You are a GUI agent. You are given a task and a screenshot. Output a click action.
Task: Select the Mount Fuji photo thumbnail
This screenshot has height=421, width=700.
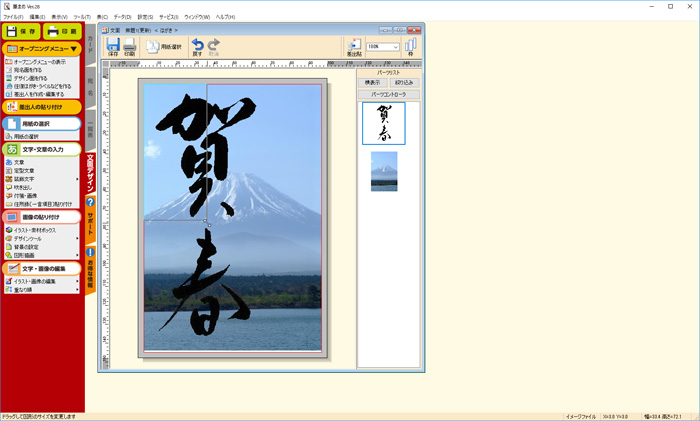pos(383,171)
